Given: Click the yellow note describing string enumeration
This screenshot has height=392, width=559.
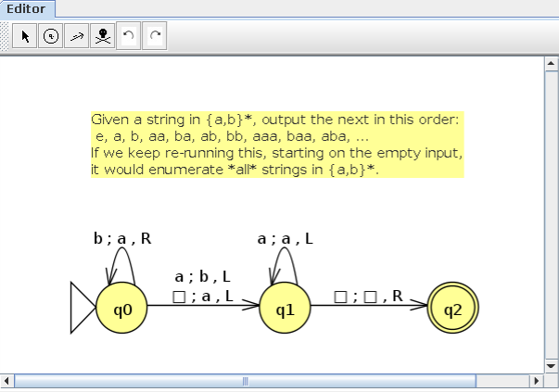Looking at the screenshot, I should pyautogui.click(x=277, y=145).
